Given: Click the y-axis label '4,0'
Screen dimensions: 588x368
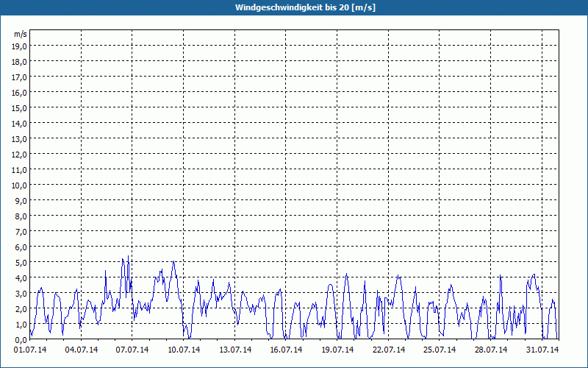Looking at the screenshot, I should tap(22, 278).
